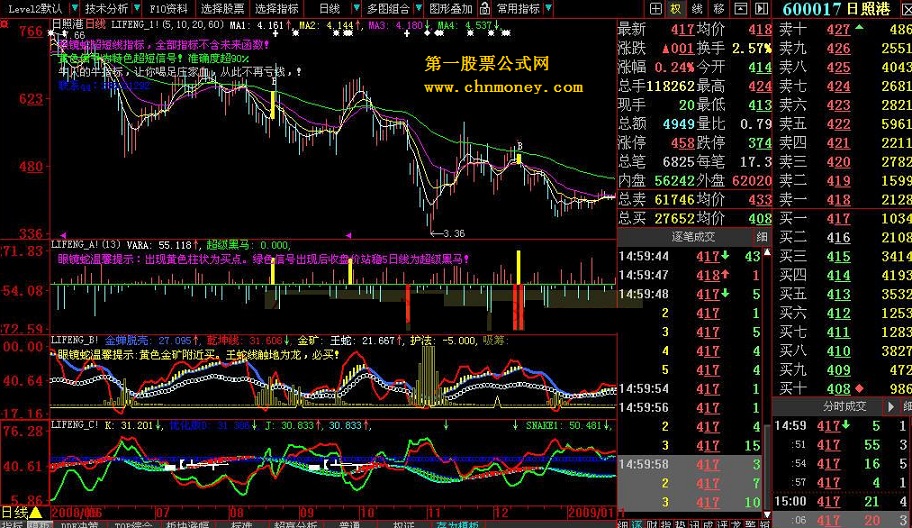This screenshot has height=528, width=912.
Task: Open the 技术分析 menu
Action: [x=106, y=8]
